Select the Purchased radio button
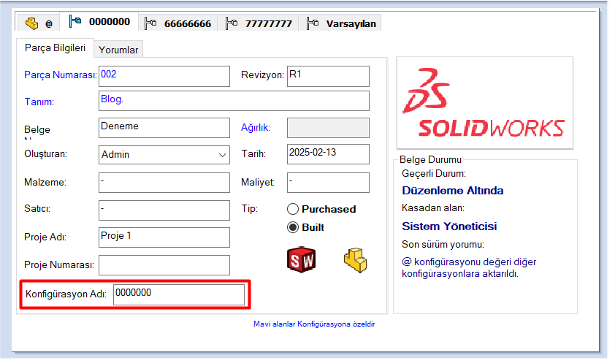 click(293, 209)
